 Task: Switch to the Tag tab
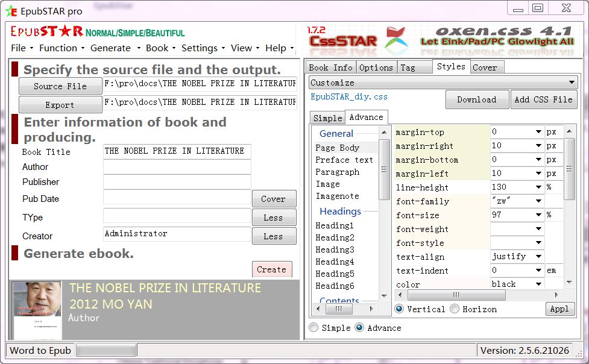click(415, 67)
